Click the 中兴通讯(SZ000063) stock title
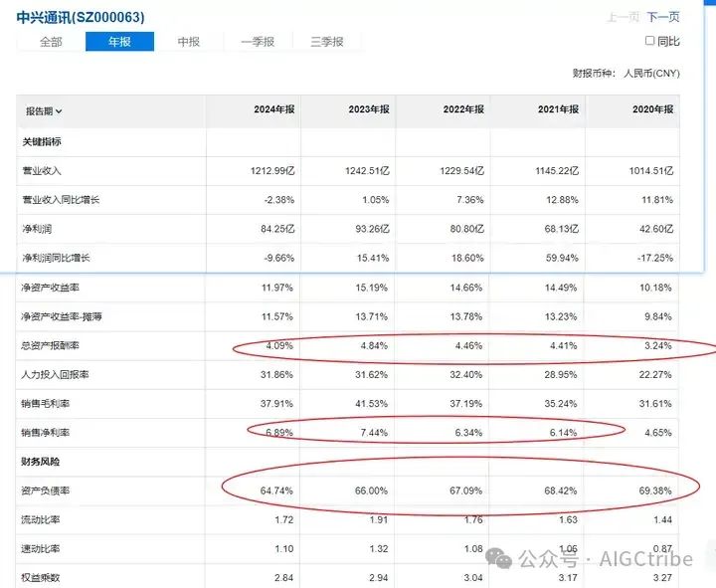The height and width of the screenshot is (588, 716). pyautogui.click(x=81, y=17)
